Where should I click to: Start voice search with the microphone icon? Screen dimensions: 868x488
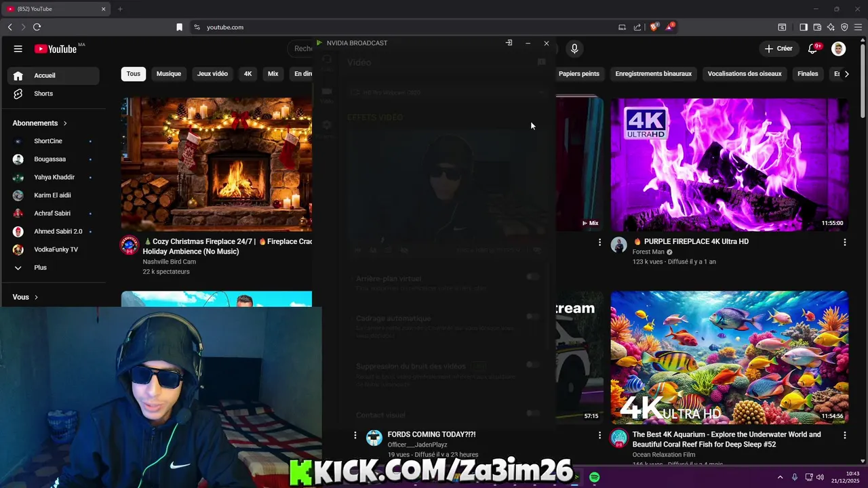[x=574, y=49]
